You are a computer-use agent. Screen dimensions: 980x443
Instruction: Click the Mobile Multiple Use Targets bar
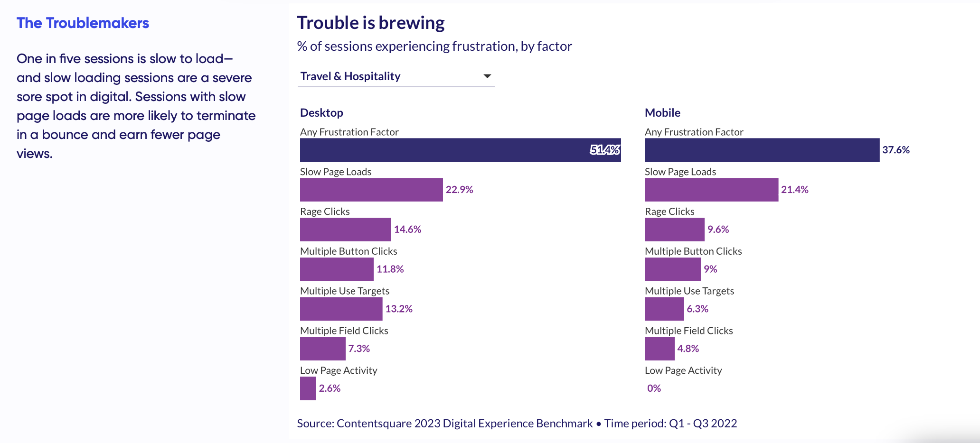click(x=664, y=309)
